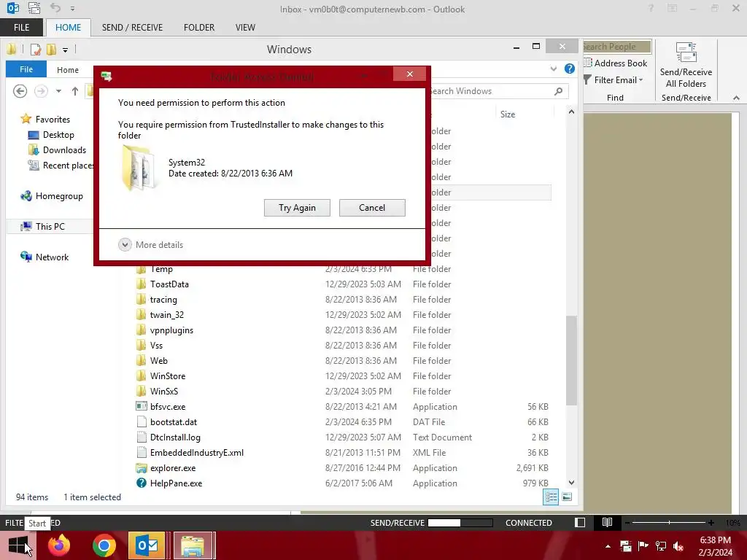Click Windows Start button
The height and width of the screenshot is (560, 747).
point(18,545)
